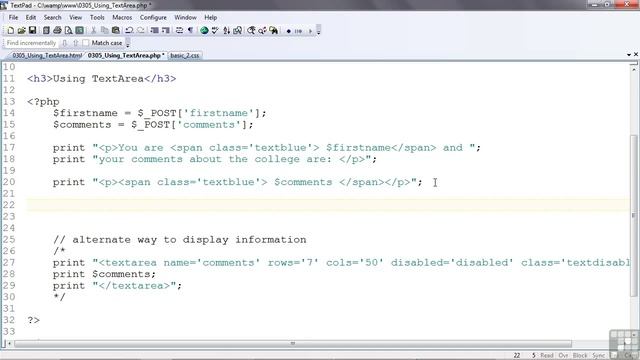The width and height of the screenshot is (640, 360).
Task: Toggle the Ovr overwrite status indicator
Action: [563, 356]
